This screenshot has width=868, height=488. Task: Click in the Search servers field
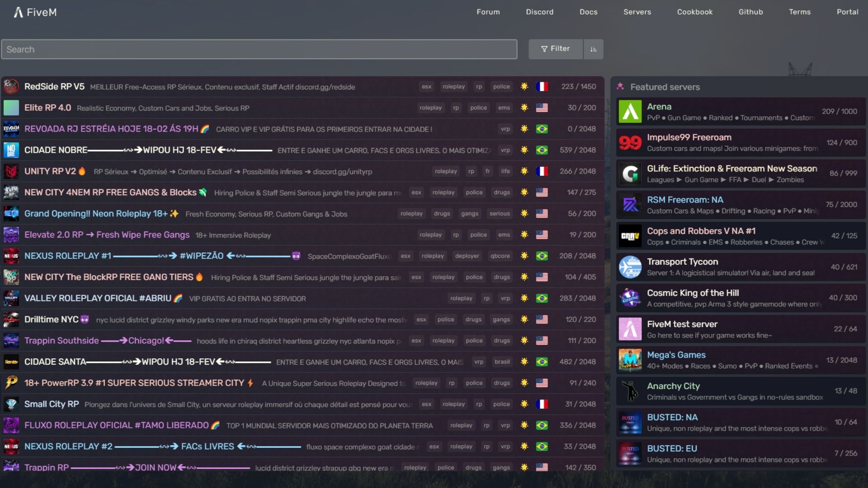click(x=259, y=49)
